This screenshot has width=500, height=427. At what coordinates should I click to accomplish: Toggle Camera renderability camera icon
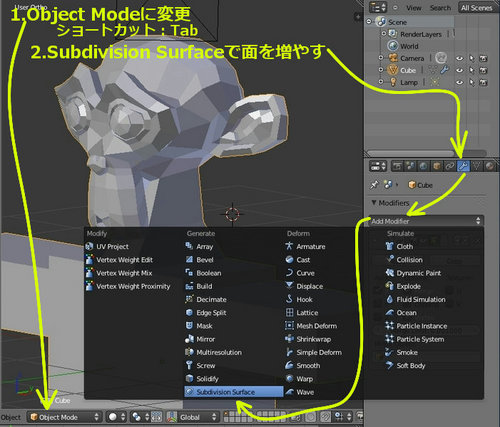pos(483,58)
